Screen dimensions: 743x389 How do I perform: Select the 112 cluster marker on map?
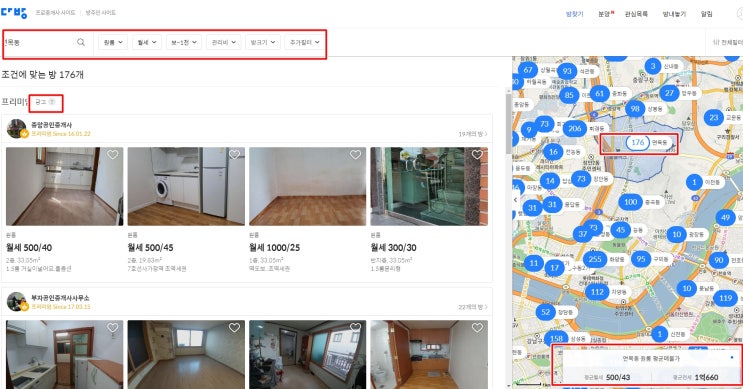[597, 292]
